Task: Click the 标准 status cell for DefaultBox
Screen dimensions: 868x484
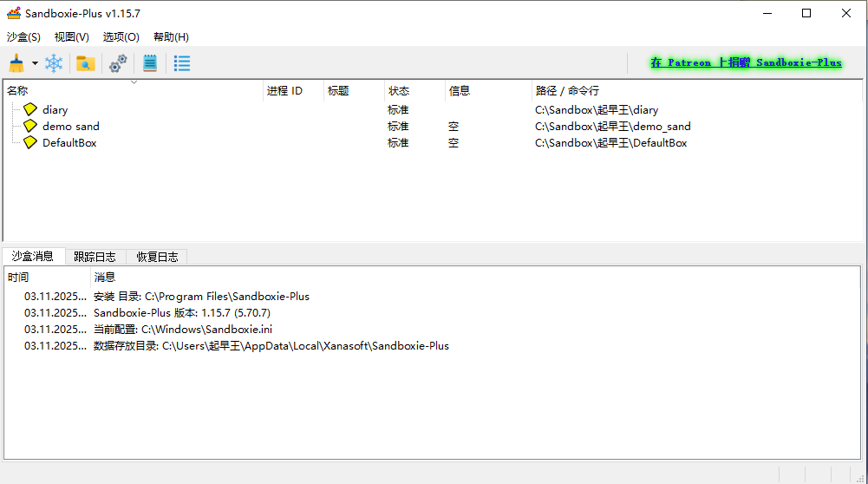Action: (398, 142)
